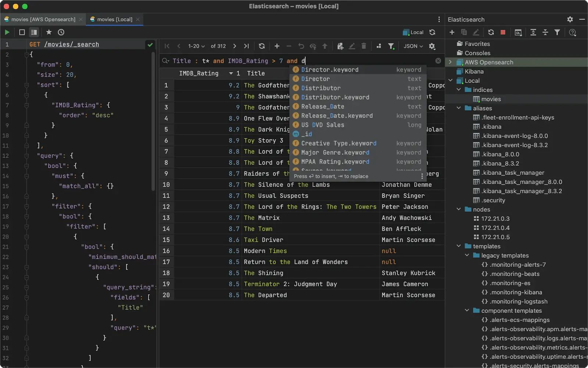Viewport: 588px width, 368px height.
Task: Open Kibana connection in tree
Action: click(474, 71)
